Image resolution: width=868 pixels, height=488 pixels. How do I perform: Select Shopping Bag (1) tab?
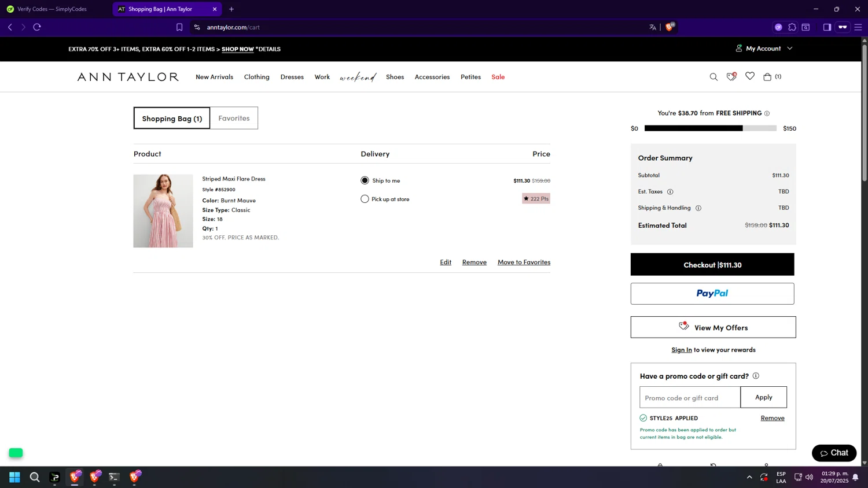[x=172, y=118]
